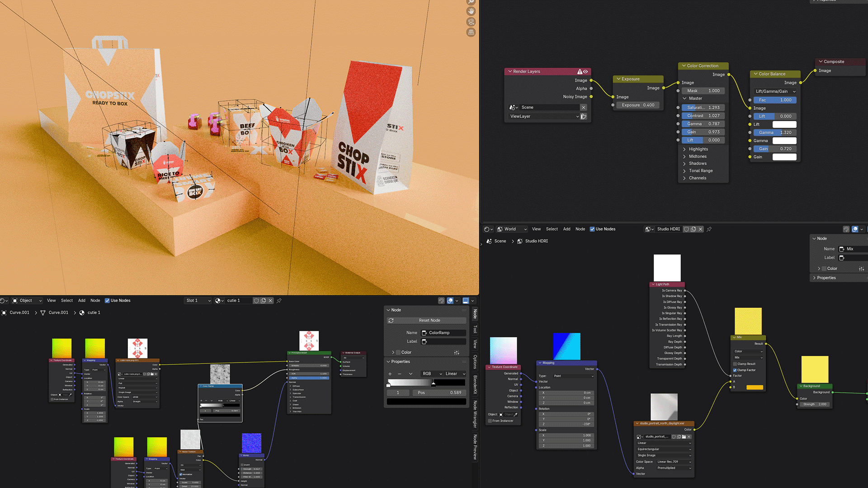The image size is (868, 488).
Task: Add a color stop with plus icon
Action: [x=390, y=374]
